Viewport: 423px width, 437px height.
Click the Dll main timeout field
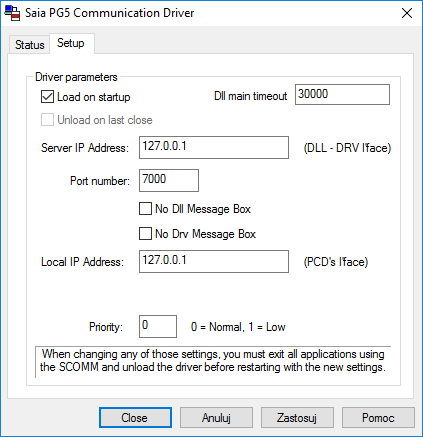tap(342, 95)
